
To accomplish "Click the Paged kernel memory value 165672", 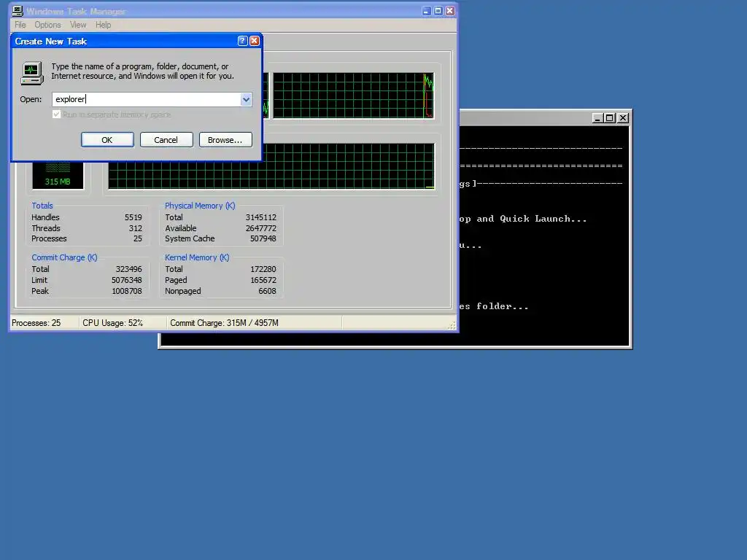I will (x=263, y=280).
